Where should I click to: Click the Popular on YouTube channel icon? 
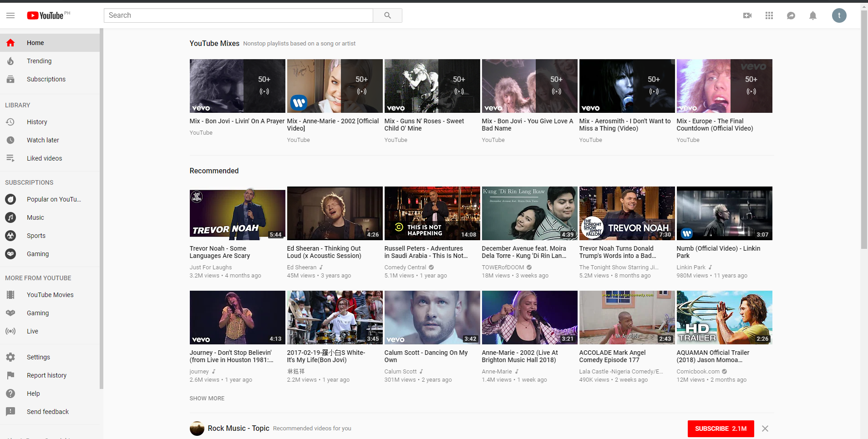pos(10,199)
